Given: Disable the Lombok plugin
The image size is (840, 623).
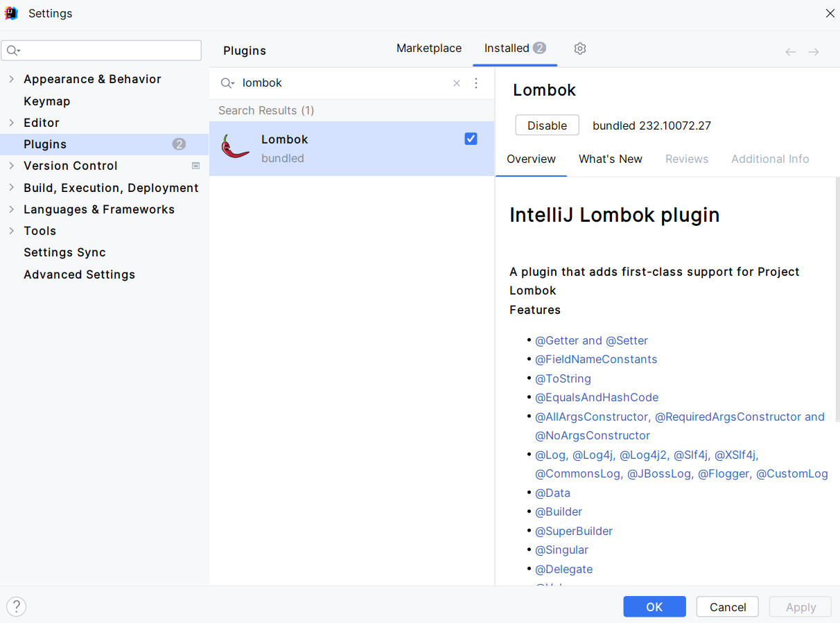Looking at the screenshot, I should pyautogui.click(x=547, y=125).
